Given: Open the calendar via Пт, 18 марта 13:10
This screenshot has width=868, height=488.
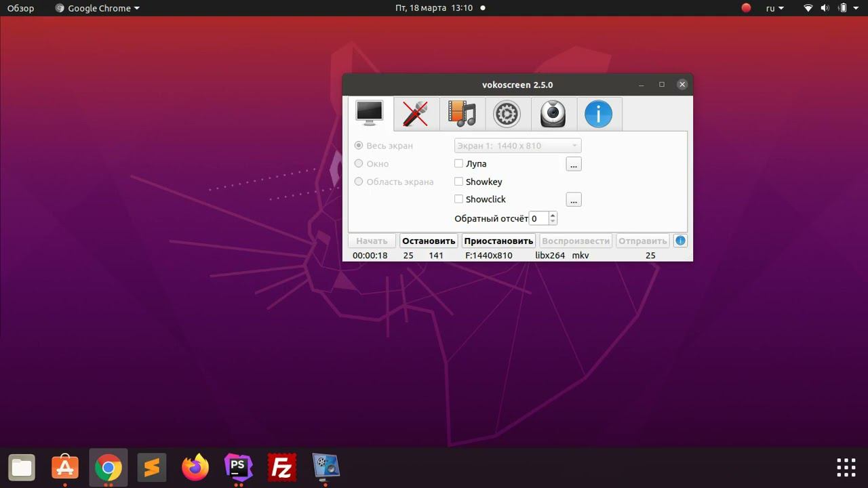Looking at the screenshot, I should click(x=434, y=8).
